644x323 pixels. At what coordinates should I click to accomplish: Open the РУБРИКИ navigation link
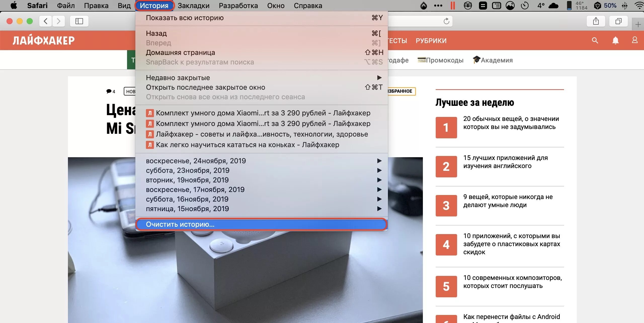(431, 41)
